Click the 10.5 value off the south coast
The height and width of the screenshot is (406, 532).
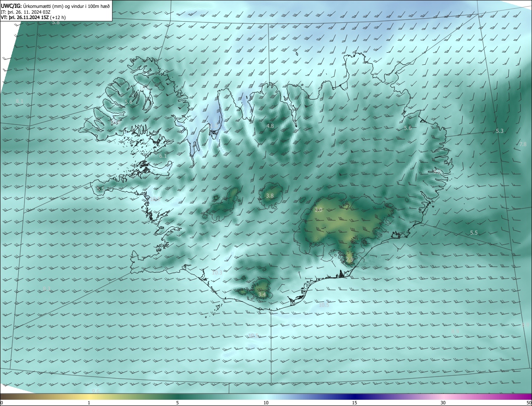[324, 305]
